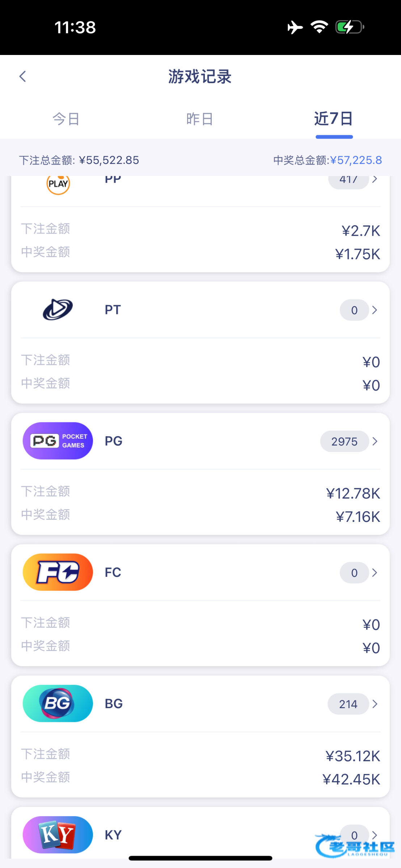Image resolution: width=401 pixels, height=868 pixels.
Task: Tap the PP Pragmatic Play logo
Action: [x=58, y=184]
